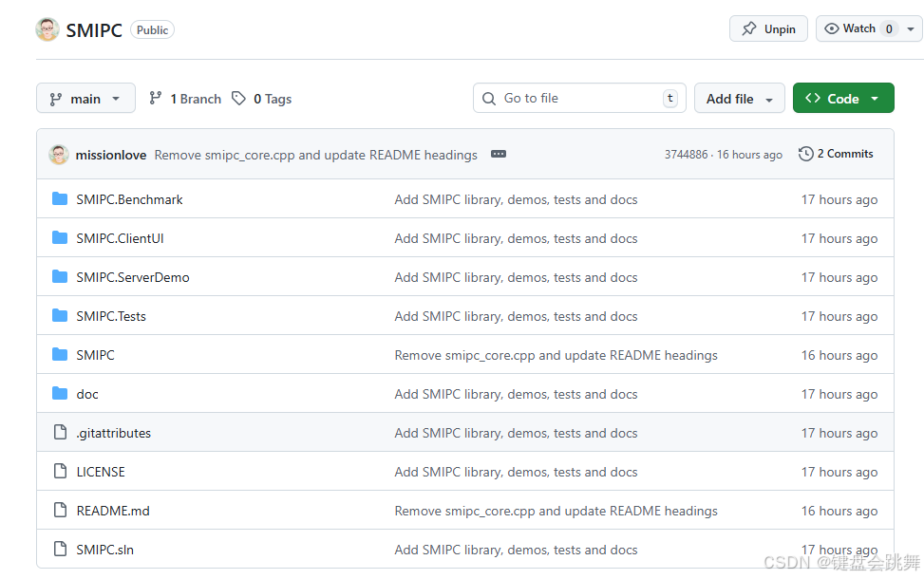924x579 pixels.
Task: Click the doc folder icon
Action: 60,394
